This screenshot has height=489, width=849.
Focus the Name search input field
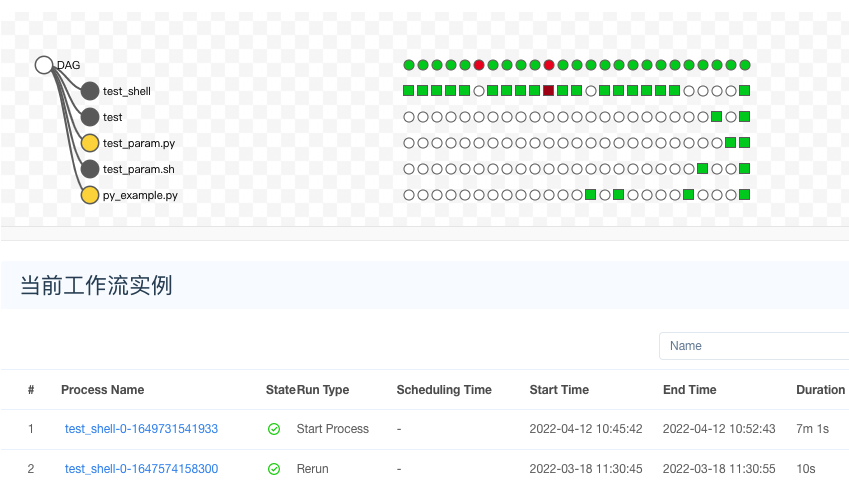754,346
